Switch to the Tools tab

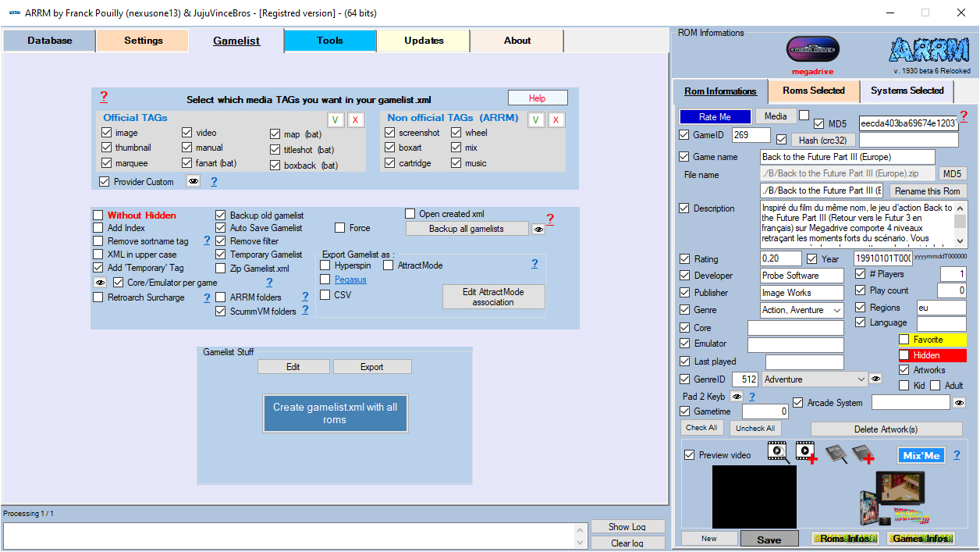coord(330,41)
